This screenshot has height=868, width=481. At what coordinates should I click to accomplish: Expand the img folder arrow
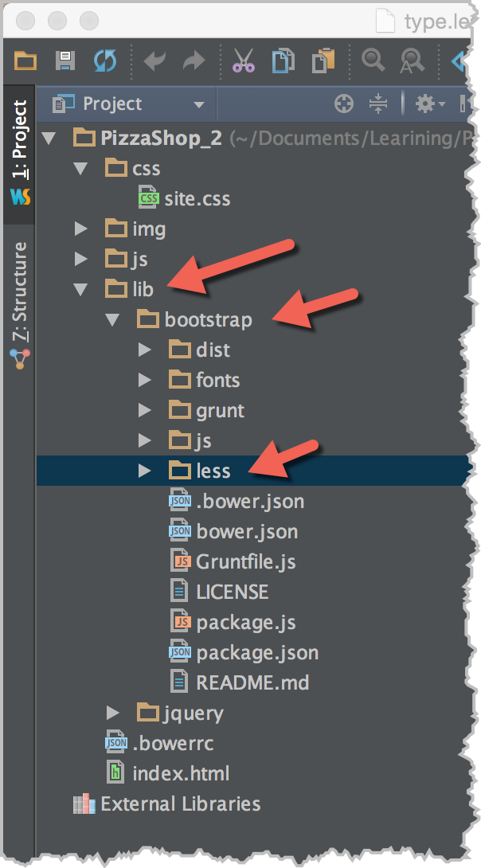81,229
